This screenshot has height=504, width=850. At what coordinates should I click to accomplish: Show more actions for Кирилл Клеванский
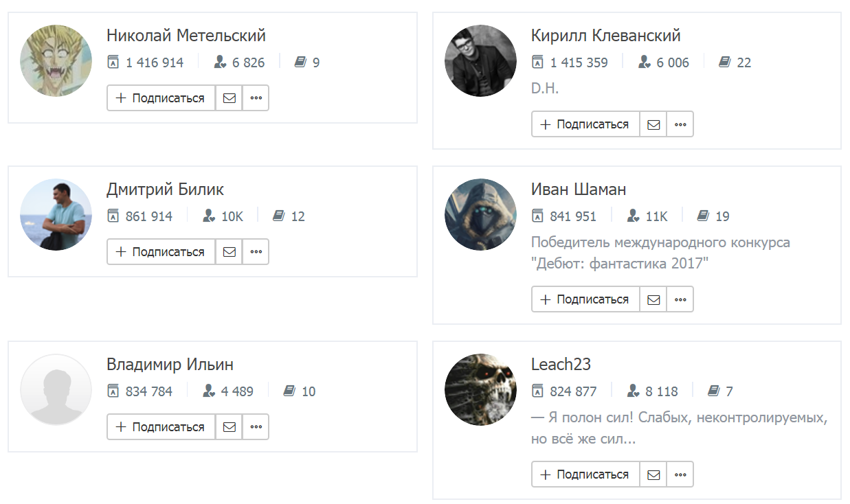(680, 124)
